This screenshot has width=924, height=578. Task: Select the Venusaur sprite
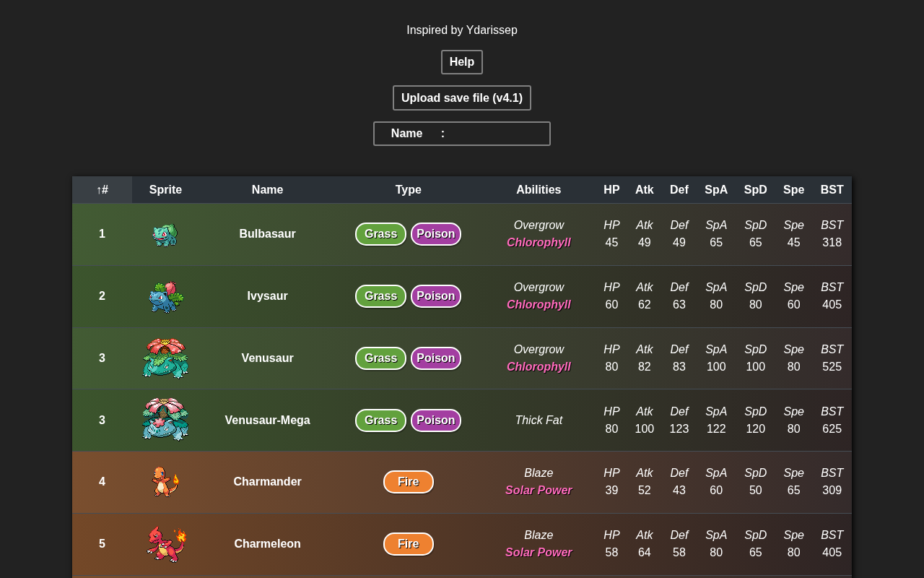tap(165, 358)
